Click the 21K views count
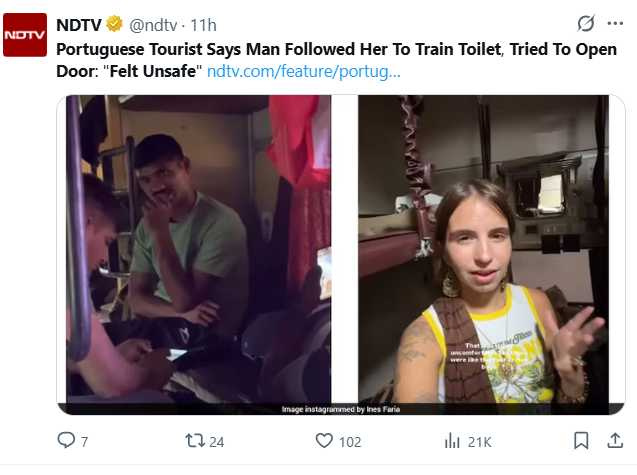 pos(479,441)
